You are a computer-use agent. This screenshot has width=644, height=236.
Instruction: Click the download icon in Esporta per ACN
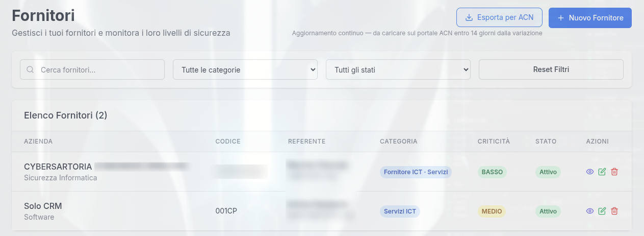(469, 17)
